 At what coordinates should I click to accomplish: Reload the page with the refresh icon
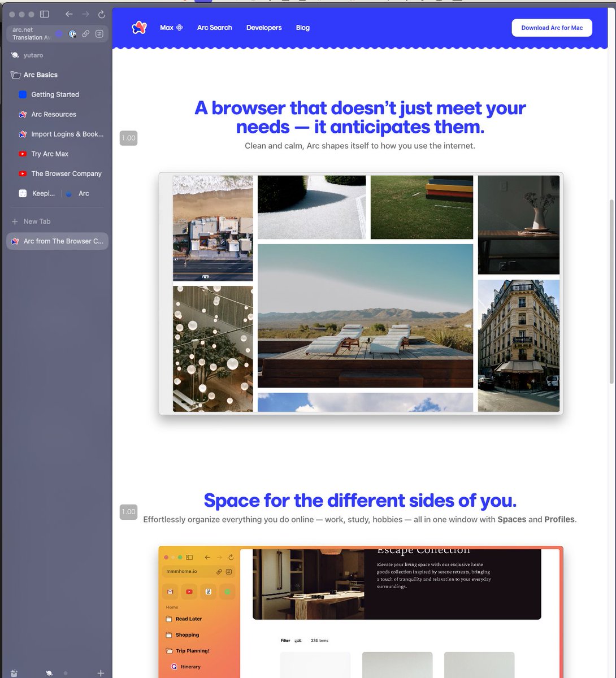click(102, 14)
